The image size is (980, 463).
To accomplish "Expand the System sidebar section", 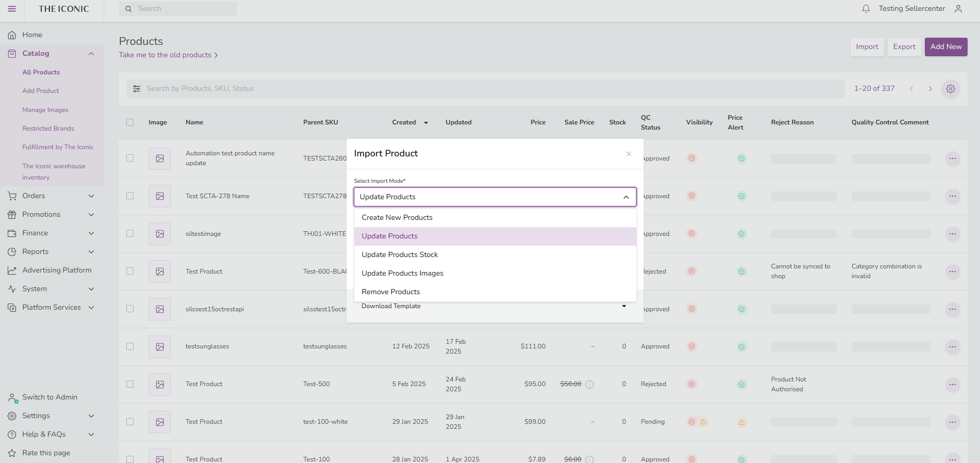I will [x=91, y=289].
